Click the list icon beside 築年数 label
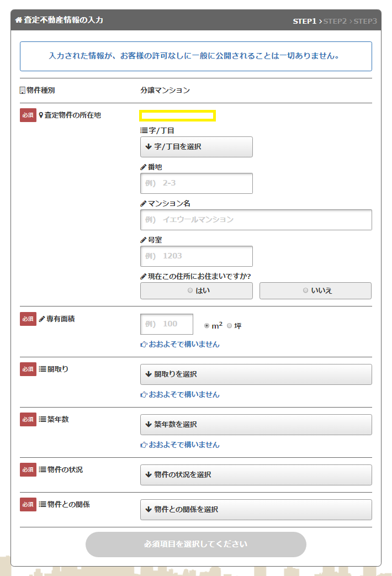Viewport: 392px width, 576px height. (43, 419)
